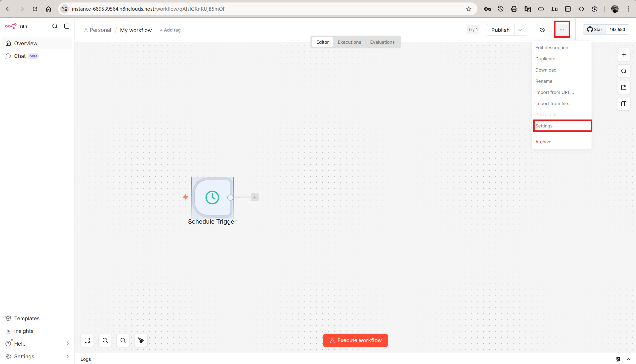This screenshot has height=364, width=636.
Task: Click the plus icon to create new item
Action: [43, 26]
